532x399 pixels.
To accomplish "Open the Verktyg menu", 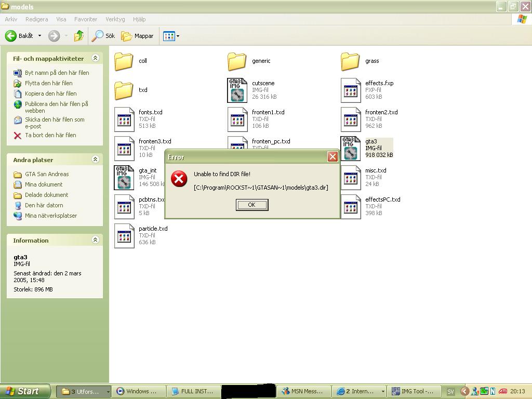I will pos(115,19).
